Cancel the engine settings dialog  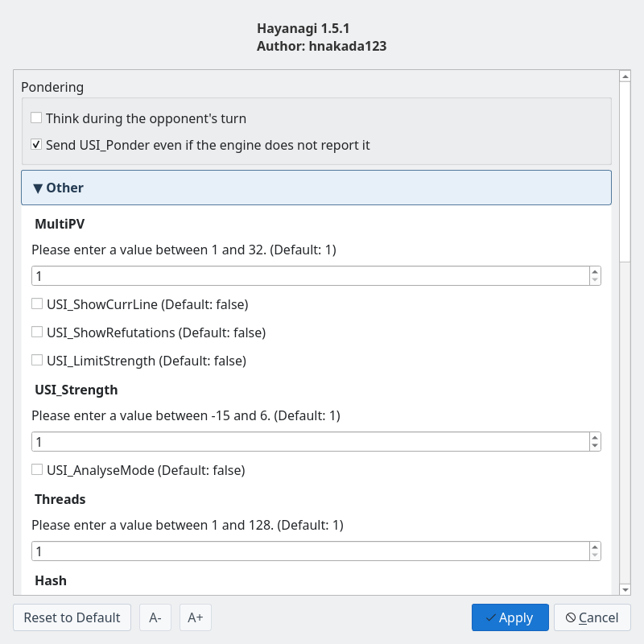click(592, 617)
